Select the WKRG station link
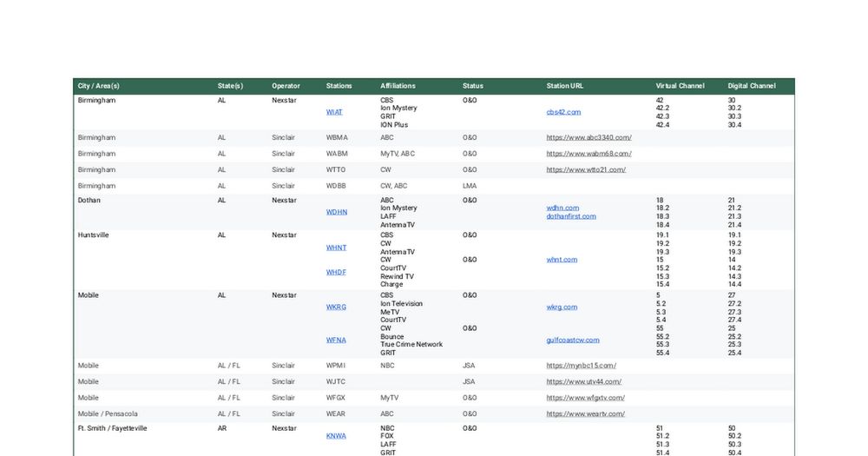868x456 pixels. pos(336,307)
